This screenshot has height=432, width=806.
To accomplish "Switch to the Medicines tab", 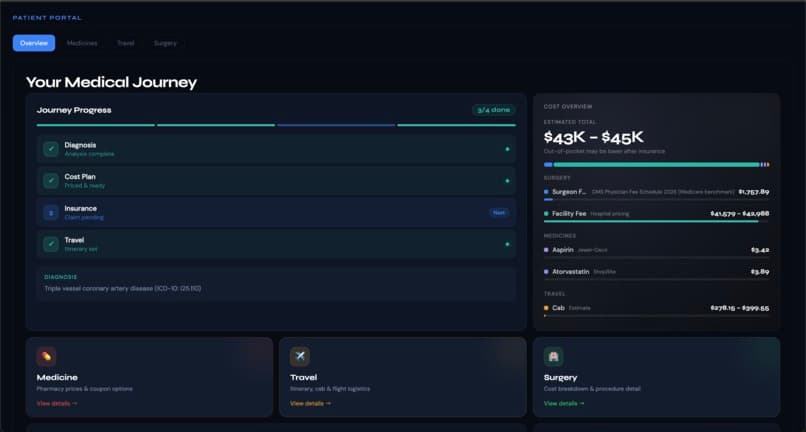I will click(x=82, y=43).
